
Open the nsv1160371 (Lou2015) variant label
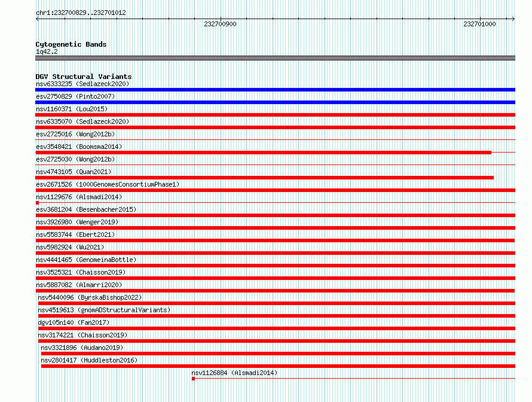pos(72,109)
